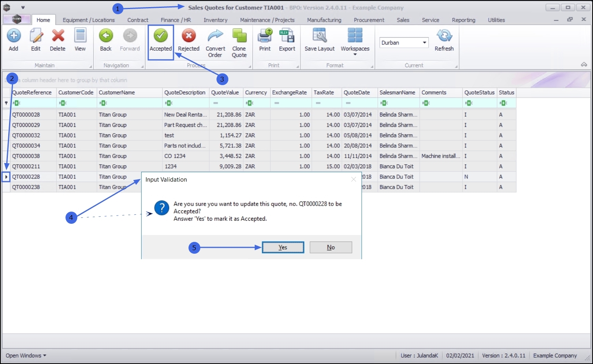Click the Print icon

[x=265, y=36]
